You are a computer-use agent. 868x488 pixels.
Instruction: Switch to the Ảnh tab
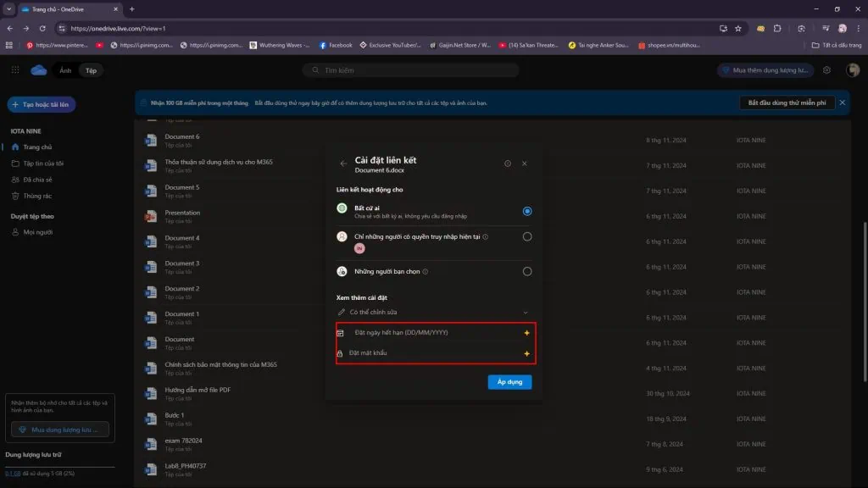(x=65, y=70)
